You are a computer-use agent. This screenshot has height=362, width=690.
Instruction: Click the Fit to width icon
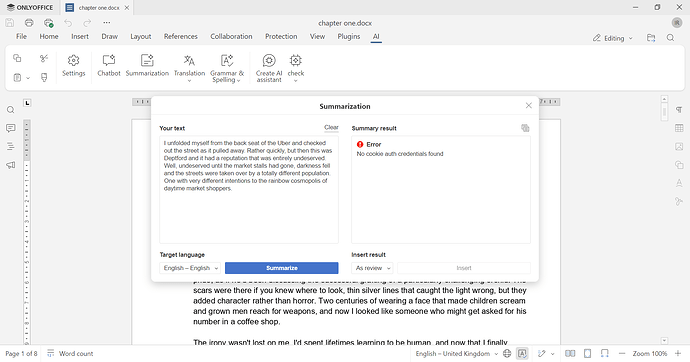click(x=605, y=353)
